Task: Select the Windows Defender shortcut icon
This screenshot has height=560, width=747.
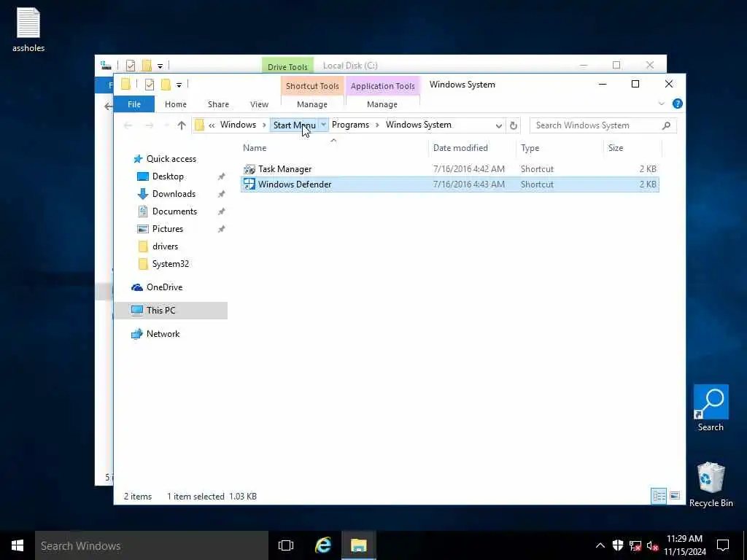Action: pos(249,184)
